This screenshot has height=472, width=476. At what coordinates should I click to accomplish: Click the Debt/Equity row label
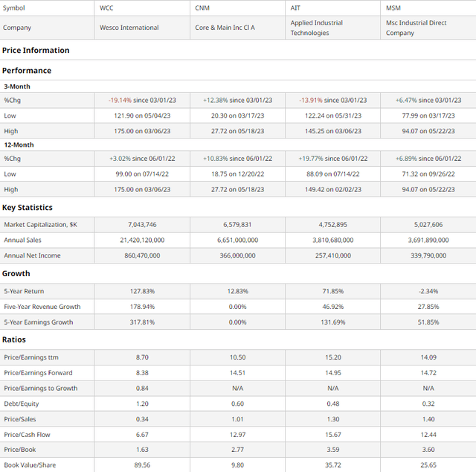point(22,404)
